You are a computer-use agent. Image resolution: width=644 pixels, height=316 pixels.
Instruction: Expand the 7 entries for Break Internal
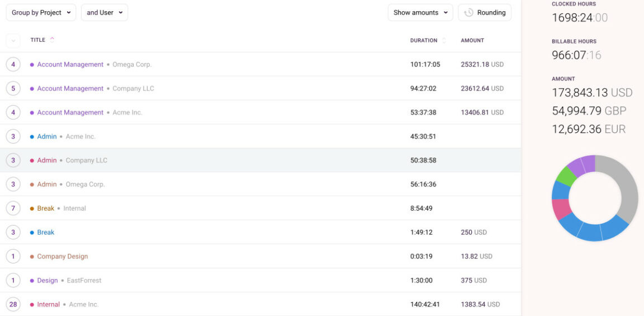coord(13,208)
